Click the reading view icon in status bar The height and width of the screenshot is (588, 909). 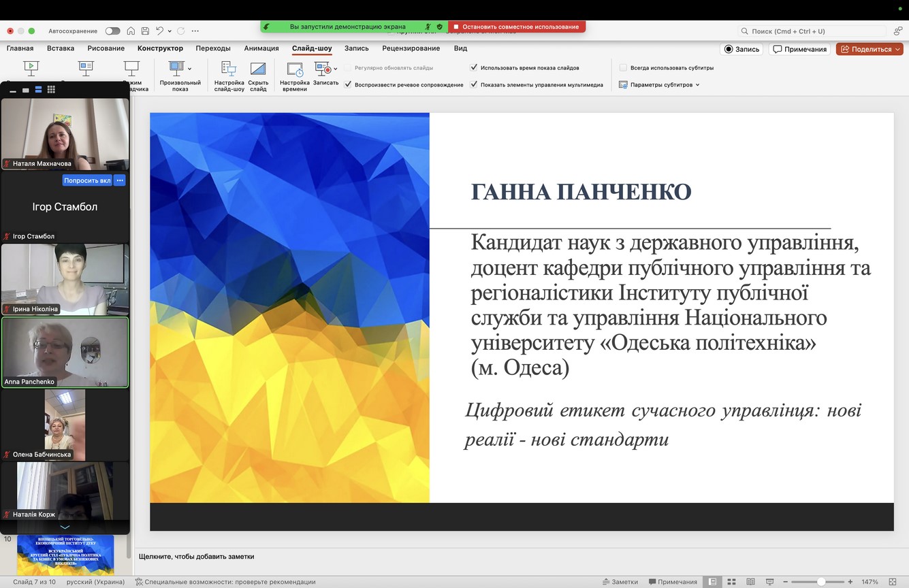coord(749,582)
